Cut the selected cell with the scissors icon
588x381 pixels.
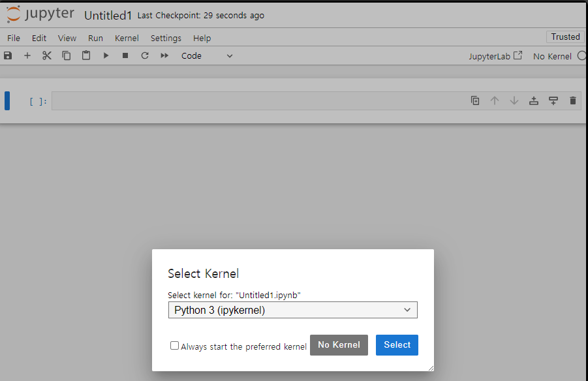[x=47, y=56]
